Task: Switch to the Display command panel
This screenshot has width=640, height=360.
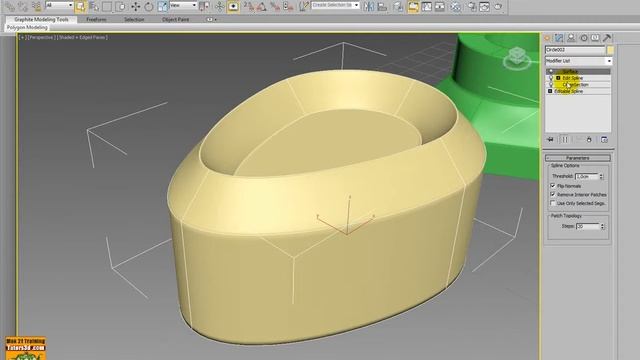Action: click(595, 38)
